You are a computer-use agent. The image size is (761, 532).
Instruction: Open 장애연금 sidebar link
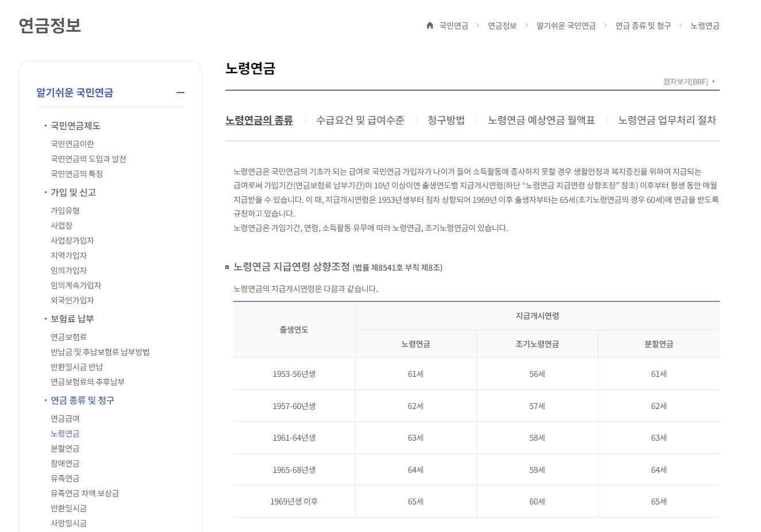click(65, 464)
